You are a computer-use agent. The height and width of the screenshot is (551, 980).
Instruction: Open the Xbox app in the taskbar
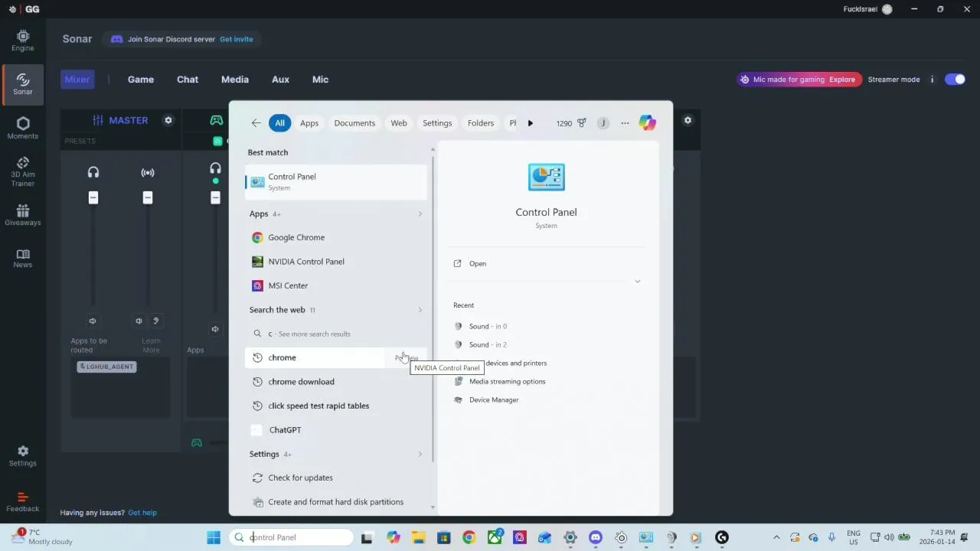pyautogui.click(x=495, y=537)
